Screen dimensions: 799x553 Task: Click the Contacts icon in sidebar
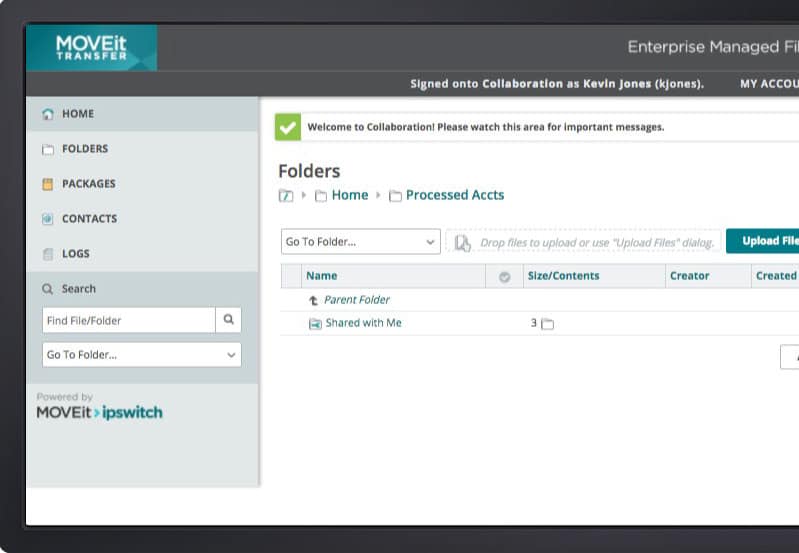click(x=47, y=219)
